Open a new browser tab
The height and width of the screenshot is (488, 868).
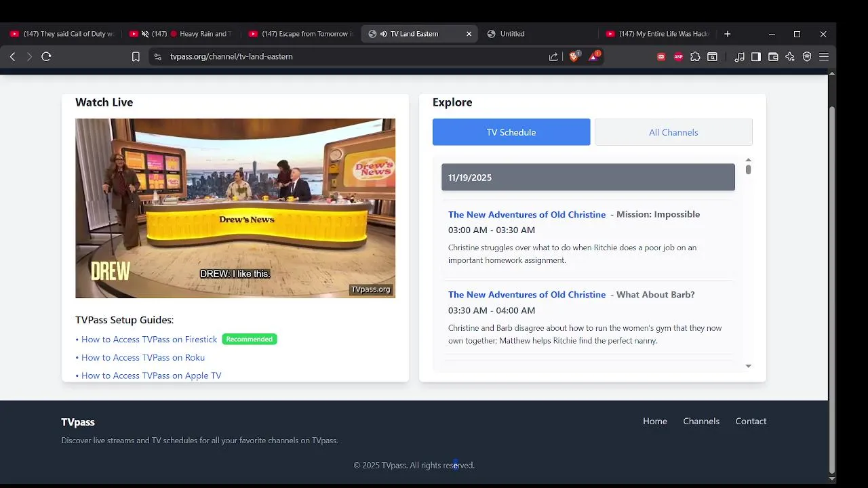pos(727,34)
